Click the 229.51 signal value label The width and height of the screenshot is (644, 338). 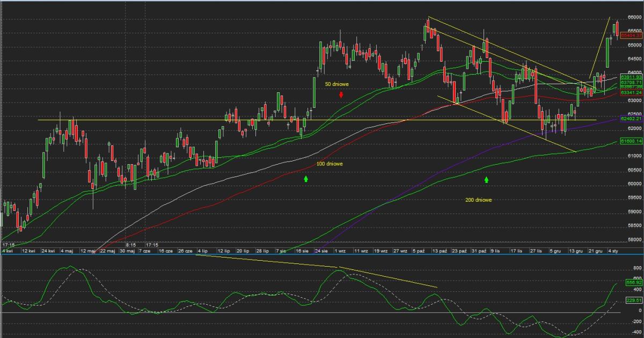tap(633, 301)
